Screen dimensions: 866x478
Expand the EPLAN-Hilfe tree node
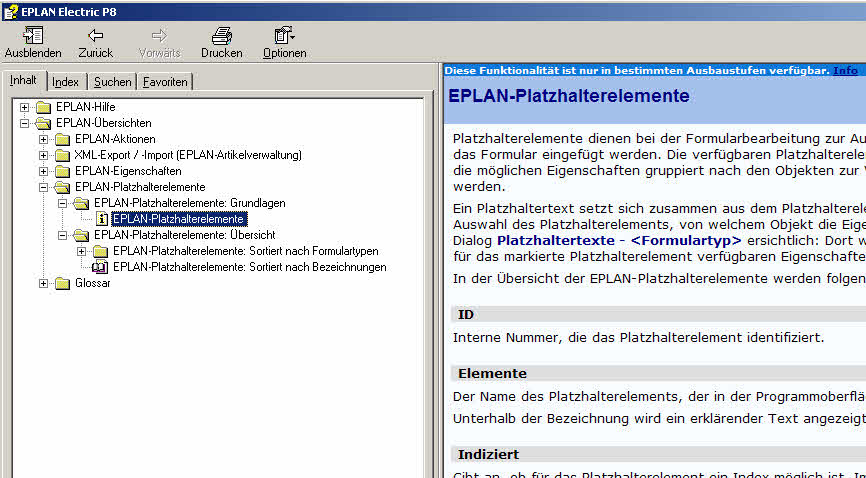tap(24, 107)
